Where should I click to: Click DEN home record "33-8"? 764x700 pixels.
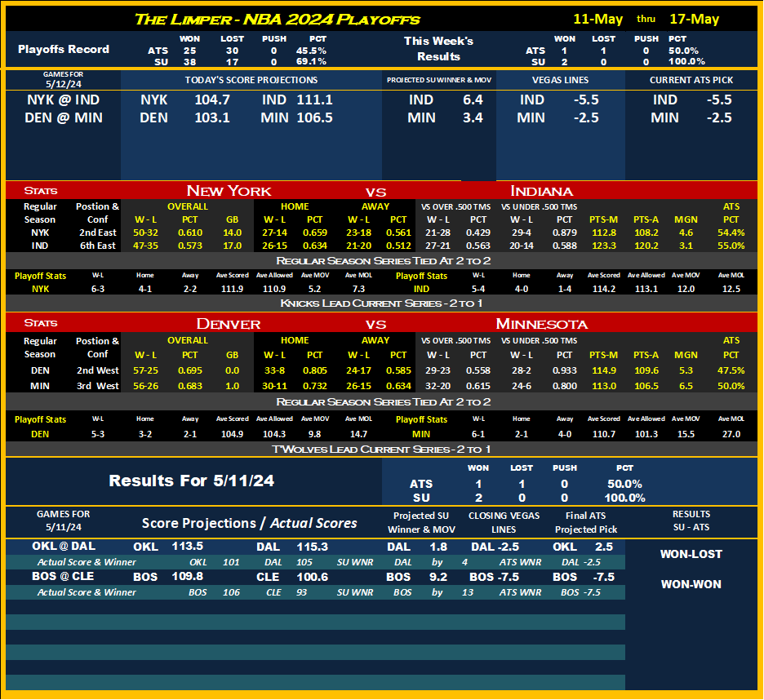274,370
